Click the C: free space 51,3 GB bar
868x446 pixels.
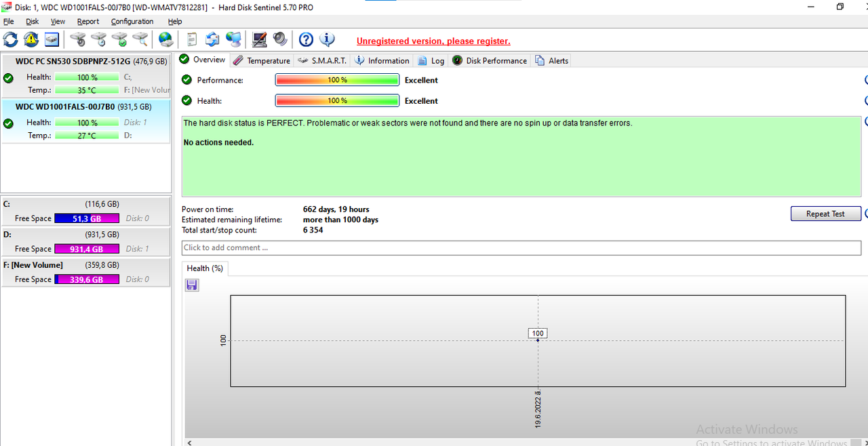pyautogui.click(x=86, y=218)
